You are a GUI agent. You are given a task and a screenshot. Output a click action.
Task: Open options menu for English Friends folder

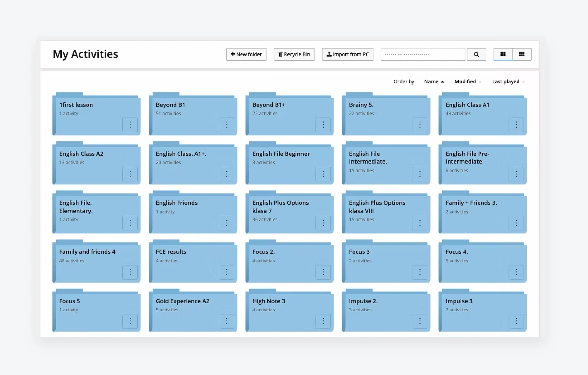pos(227,223)
